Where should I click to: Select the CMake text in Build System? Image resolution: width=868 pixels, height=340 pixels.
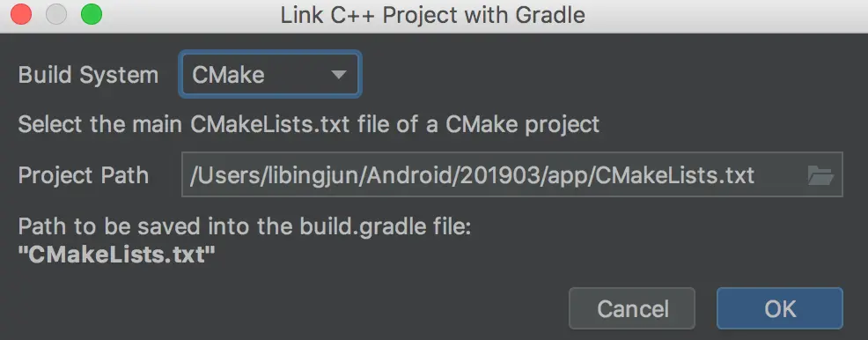pos(228,75)
